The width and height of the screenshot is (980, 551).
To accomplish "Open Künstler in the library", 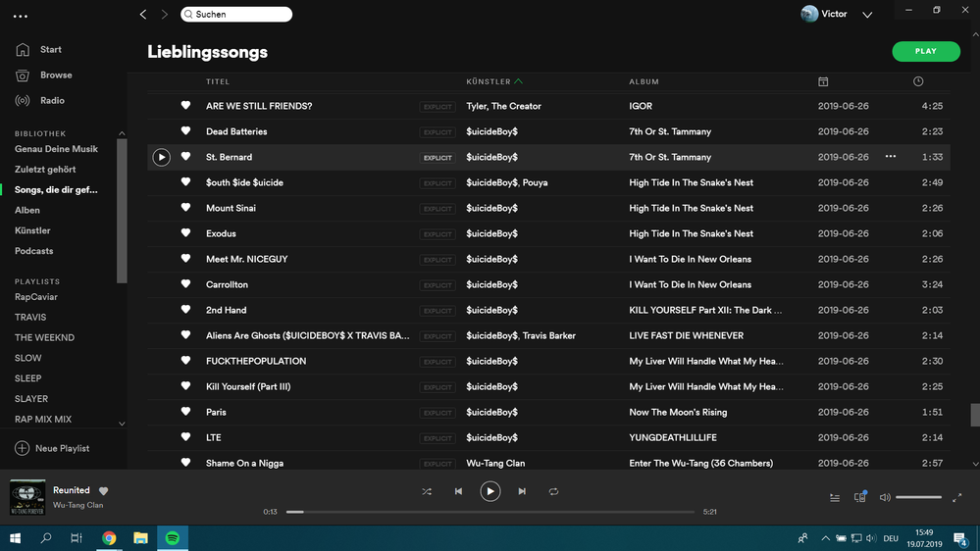I will pyautogui.click(x=32, y=230).
